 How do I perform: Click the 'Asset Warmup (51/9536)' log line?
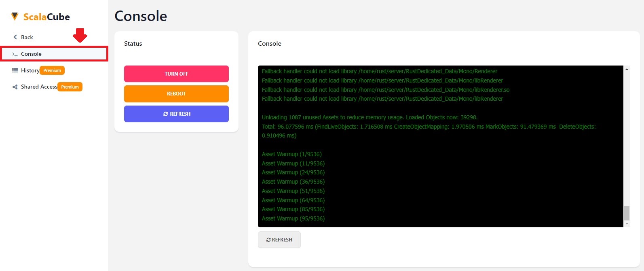(293, 191)
